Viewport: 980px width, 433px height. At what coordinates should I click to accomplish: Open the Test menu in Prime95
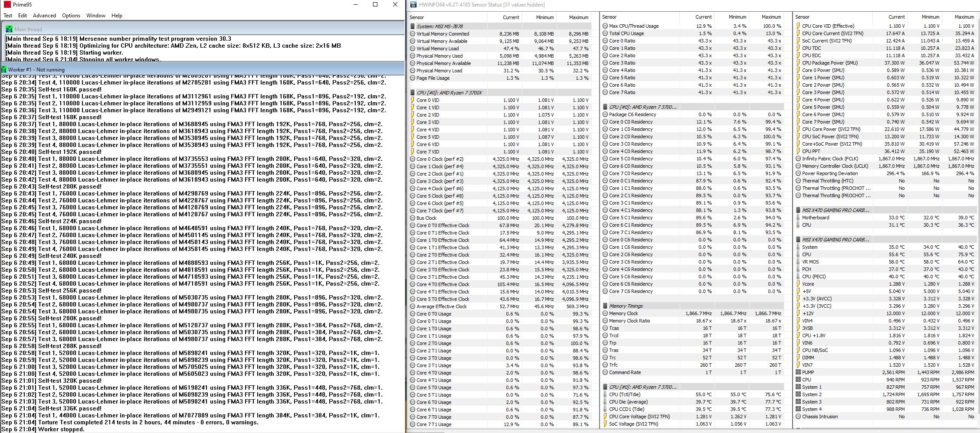[8, 16]
